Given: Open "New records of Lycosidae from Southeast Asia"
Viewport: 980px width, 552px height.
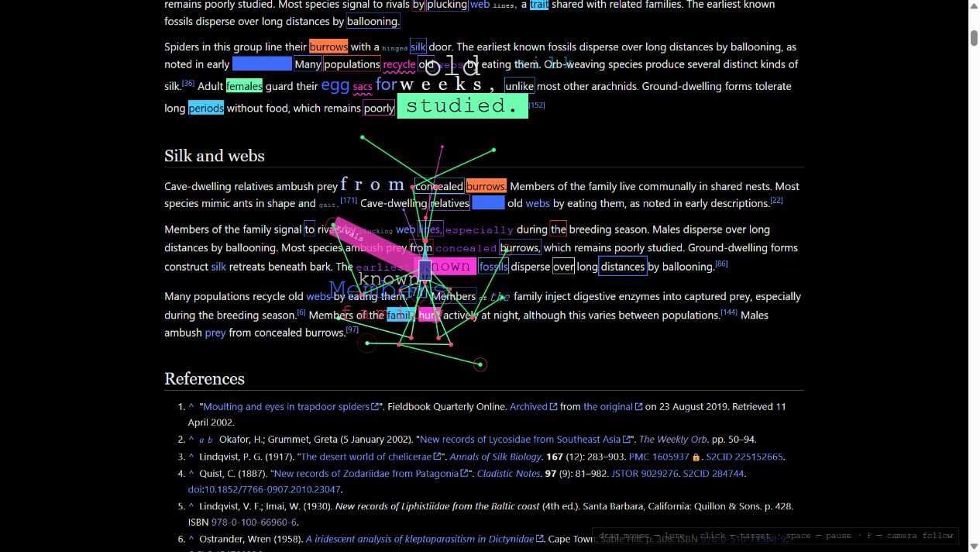Looking at the screenshot, I should tap(521, 440).
